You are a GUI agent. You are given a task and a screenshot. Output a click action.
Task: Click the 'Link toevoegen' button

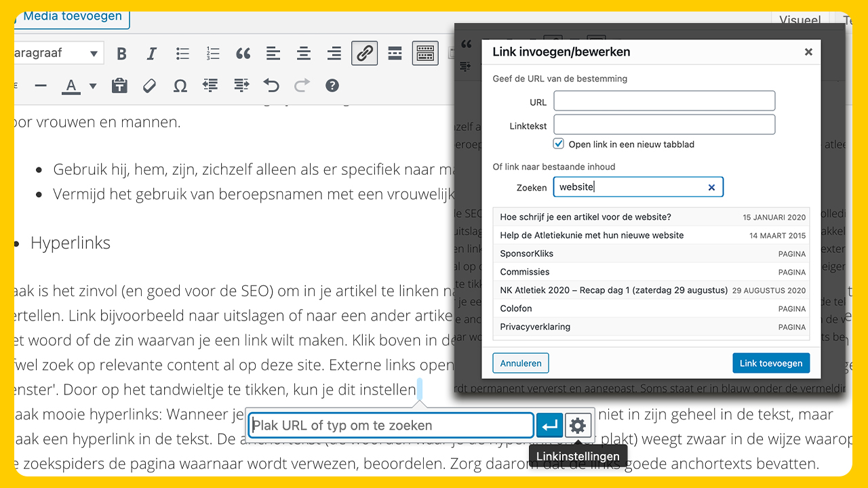pyautogui.click(x=770, y=363)
